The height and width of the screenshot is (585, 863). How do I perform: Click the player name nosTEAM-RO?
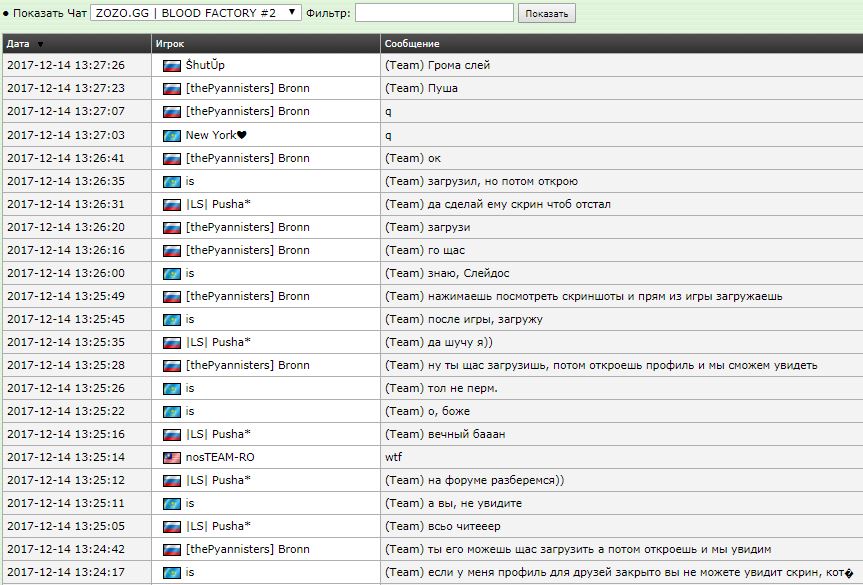[x=219, y=457]
